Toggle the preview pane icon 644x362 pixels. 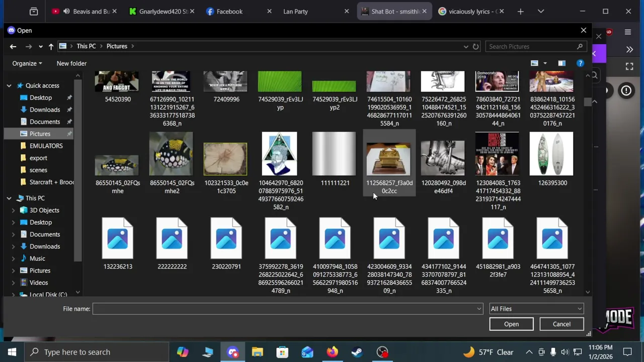[x=561, y=63]
